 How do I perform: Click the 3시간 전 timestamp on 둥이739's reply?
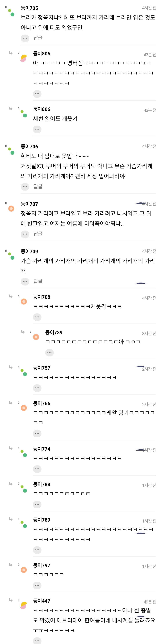(149, 333)
